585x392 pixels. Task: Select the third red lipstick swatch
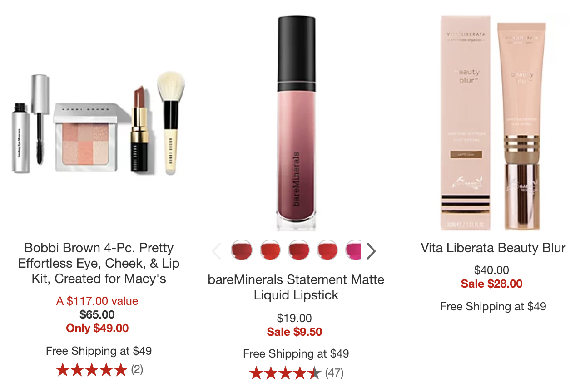pos(299,250)
